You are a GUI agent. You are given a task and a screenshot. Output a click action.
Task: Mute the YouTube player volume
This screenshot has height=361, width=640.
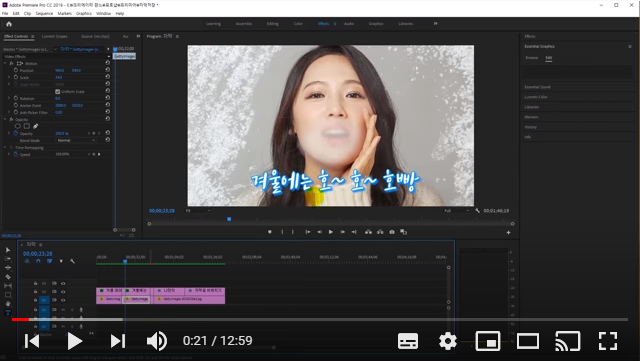click(x=157, y=341)
